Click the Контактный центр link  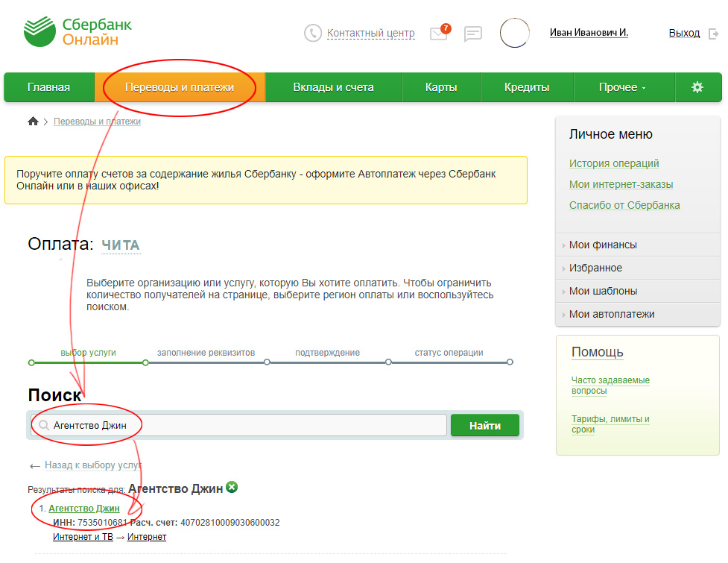point(370,33)
